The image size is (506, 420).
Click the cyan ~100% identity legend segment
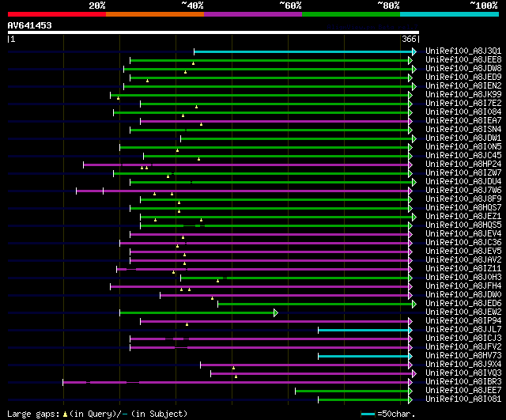tap(449, 14)
